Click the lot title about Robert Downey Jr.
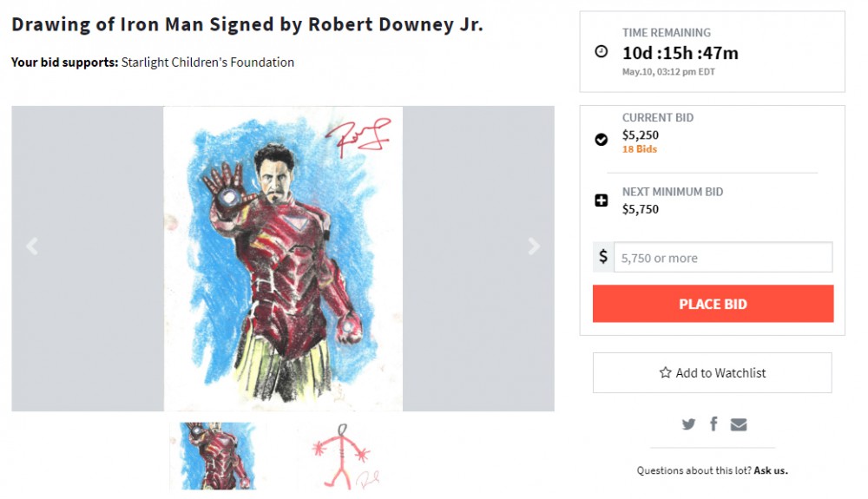Image resolution: width=868 pixels, height=499 pixels. tap(247, 24)
